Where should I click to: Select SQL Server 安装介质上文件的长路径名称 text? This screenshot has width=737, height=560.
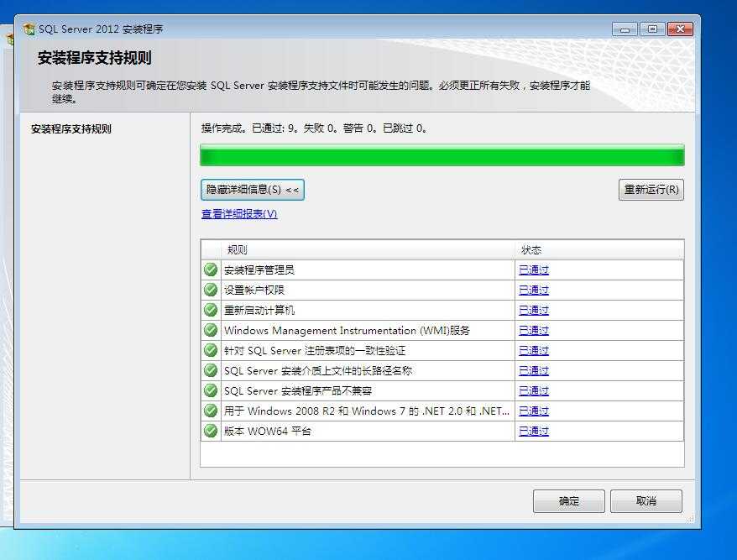(318, 370)
